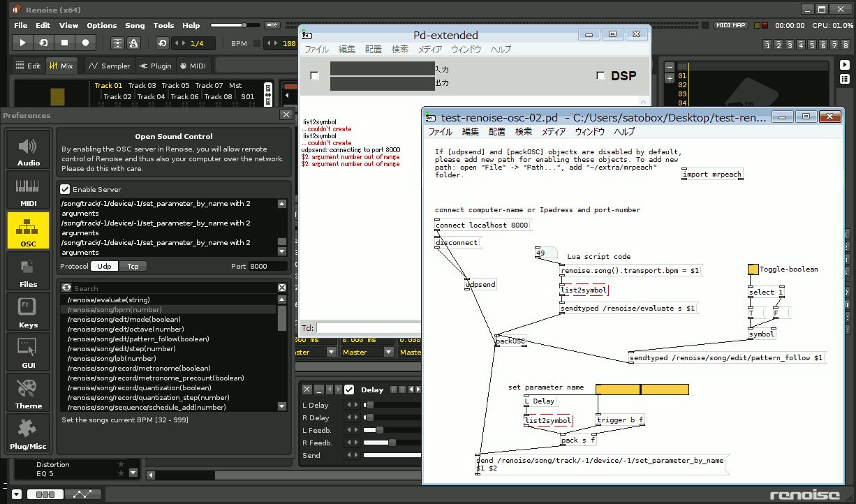This screenshot has height=504, width=856.
Task: Switch to the Plugin tab
Action: [155, 66]
